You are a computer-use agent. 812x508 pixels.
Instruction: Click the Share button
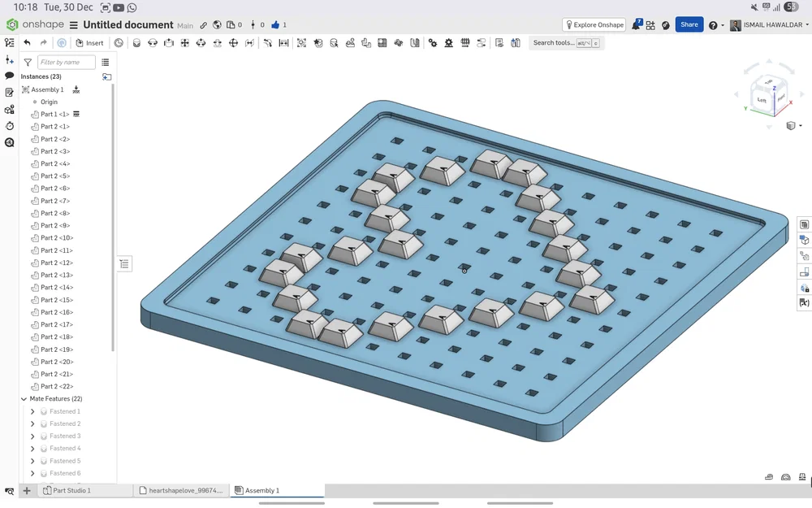point(689,24)
